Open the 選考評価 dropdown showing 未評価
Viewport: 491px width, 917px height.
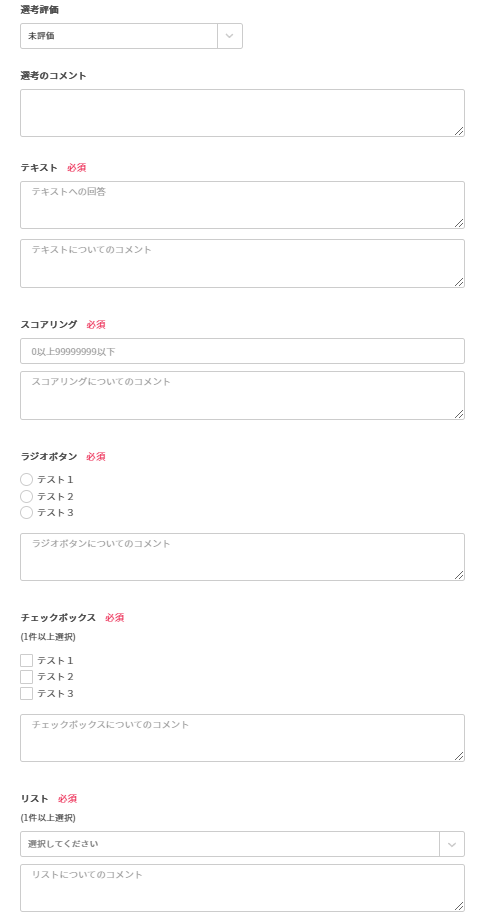coord(131,36)
